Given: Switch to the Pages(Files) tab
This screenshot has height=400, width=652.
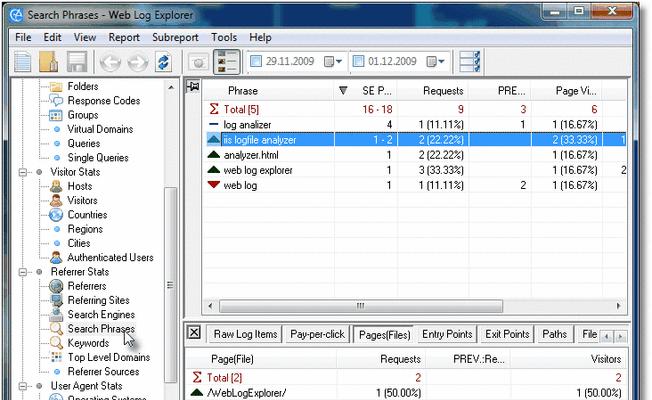Looking at the screenshot, I should pos(384,335).
